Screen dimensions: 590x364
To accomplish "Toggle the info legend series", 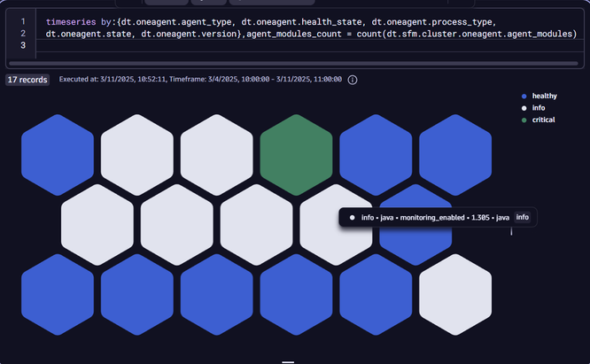I will coord(538,108).
